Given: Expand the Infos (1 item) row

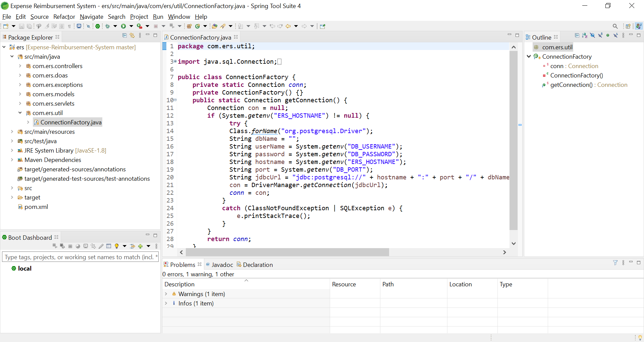Looking at the screenshot, I should [166, 303].
